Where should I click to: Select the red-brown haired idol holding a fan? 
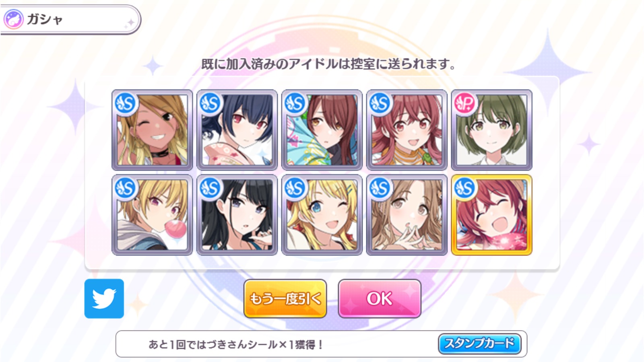(x=322, y=130)
